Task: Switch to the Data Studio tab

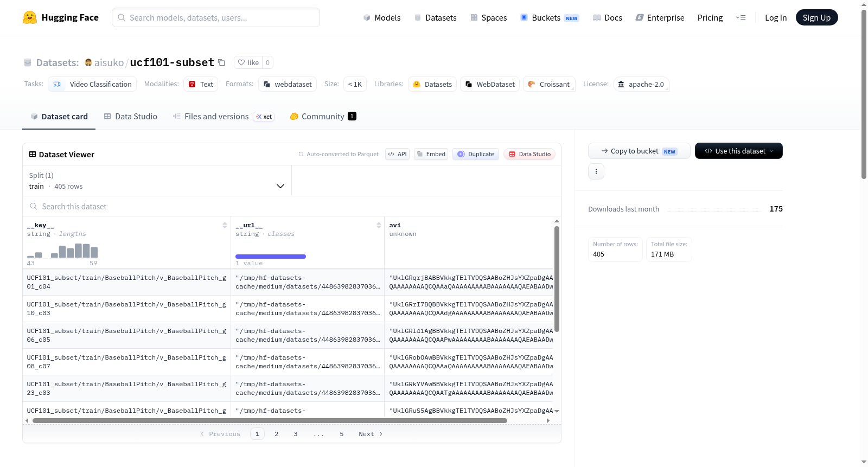Action: click(x=131, y=116)
